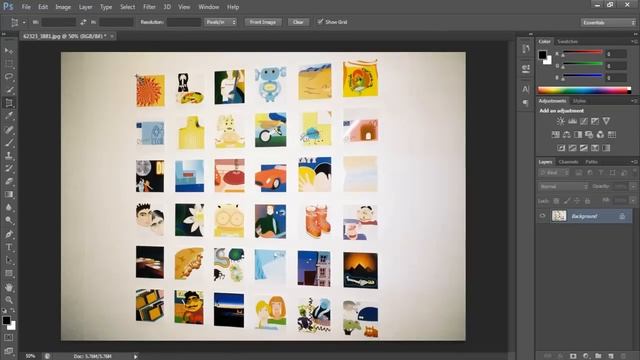Select the Clone Stamp tool
The image size is (640, 360).
[x=9, y=156]
